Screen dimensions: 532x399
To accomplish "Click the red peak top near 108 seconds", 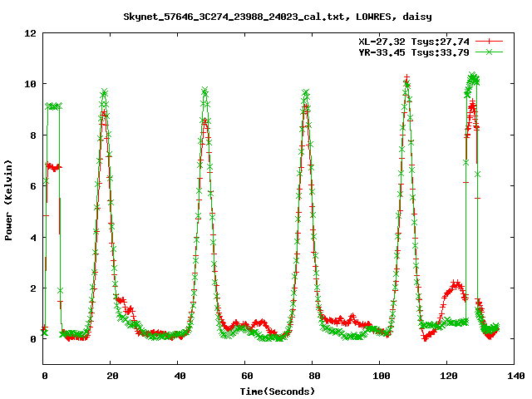I will tap(406, 78).
